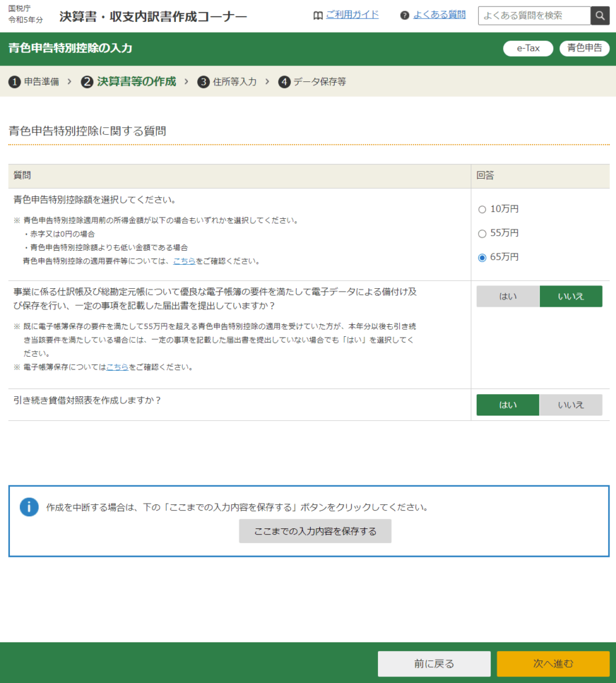The image size is (616, 683).
Task: Select the 55万円 deduction radio button
Action: [x=482, y=233]
